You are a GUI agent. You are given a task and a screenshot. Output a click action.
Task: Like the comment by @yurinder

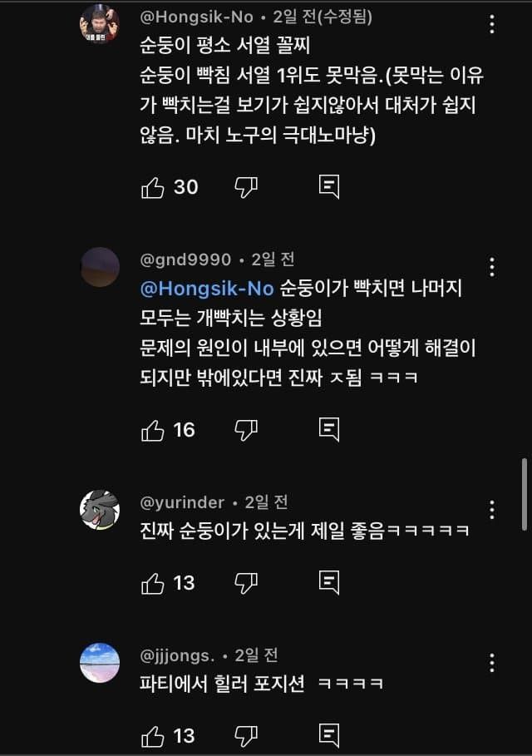153,583
